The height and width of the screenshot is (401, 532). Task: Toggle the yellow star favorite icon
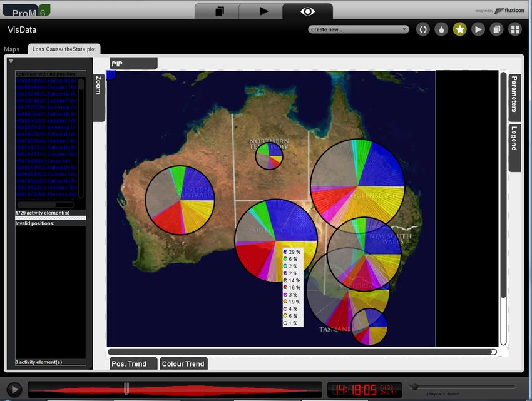pyautogui.click(x=460, y=29)
